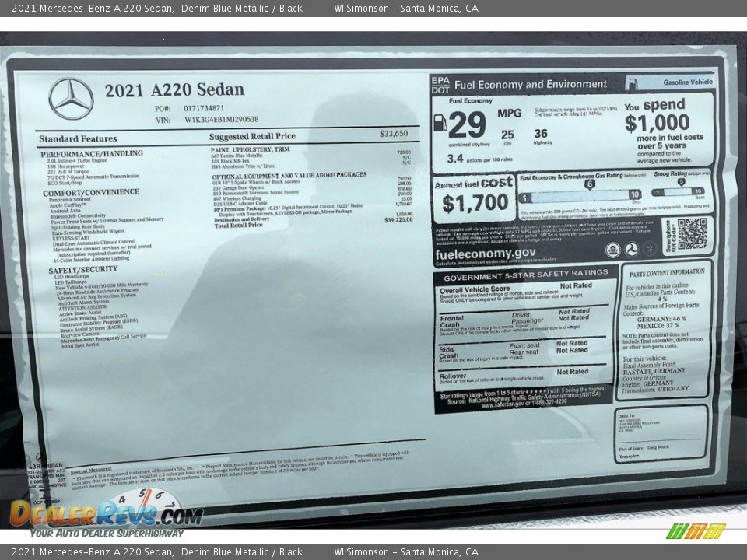Click 'Not Rated' in the Rollover row

point(573,372)
